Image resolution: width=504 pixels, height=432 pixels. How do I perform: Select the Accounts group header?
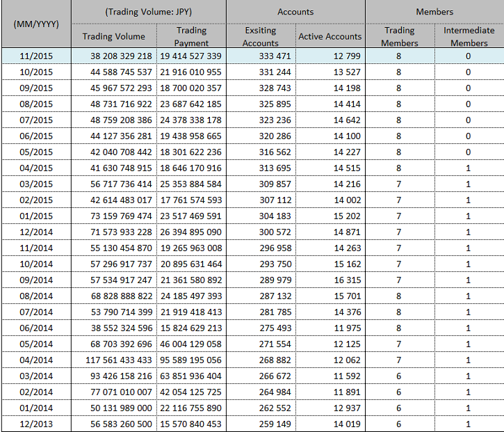pyautogui.click(x=295, y=12)
